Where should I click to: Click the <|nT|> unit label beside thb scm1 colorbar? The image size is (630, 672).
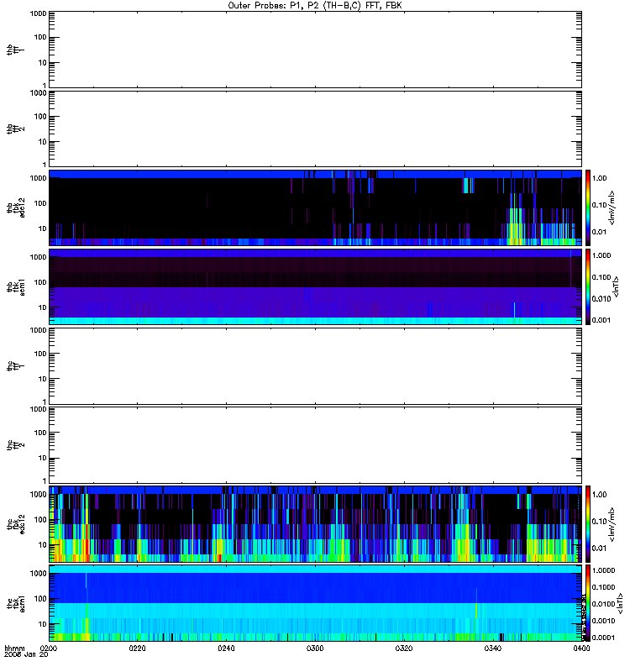617,287
